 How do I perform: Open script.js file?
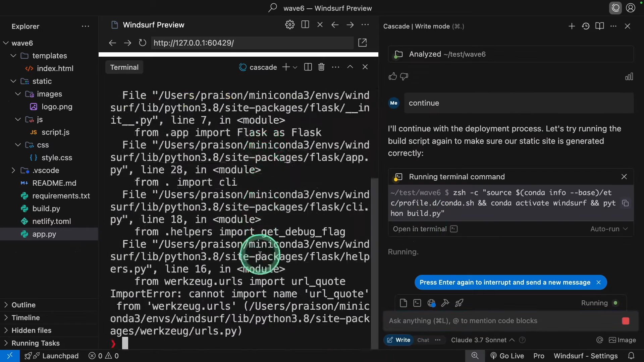click(x=55, y=132)
